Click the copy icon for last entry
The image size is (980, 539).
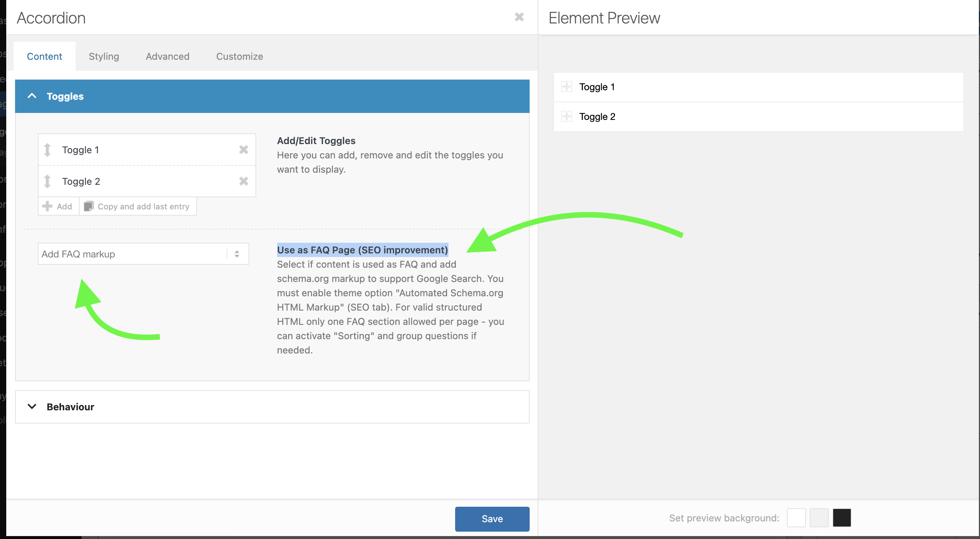89,206
